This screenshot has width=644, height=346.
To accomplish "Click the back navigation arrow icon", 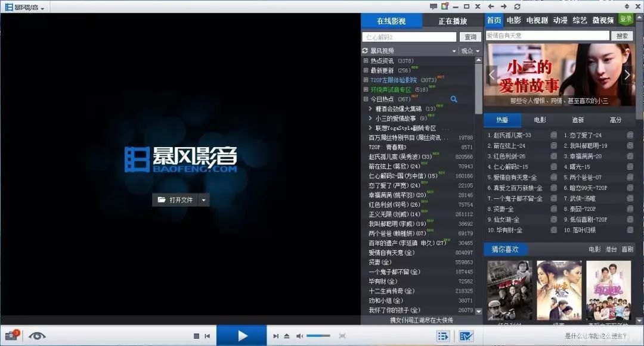I will (491, 7).
